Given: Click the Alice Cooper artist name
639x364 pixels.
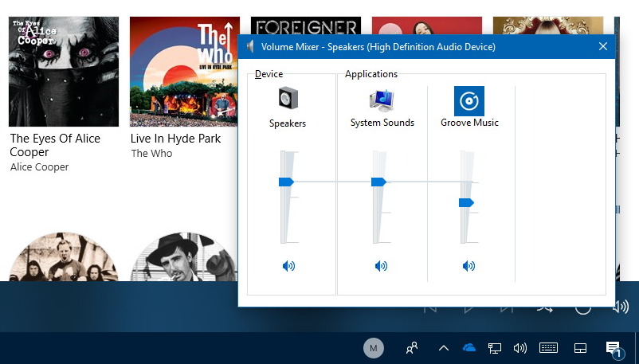Looking at the screenshot, I should coord(40,167).
